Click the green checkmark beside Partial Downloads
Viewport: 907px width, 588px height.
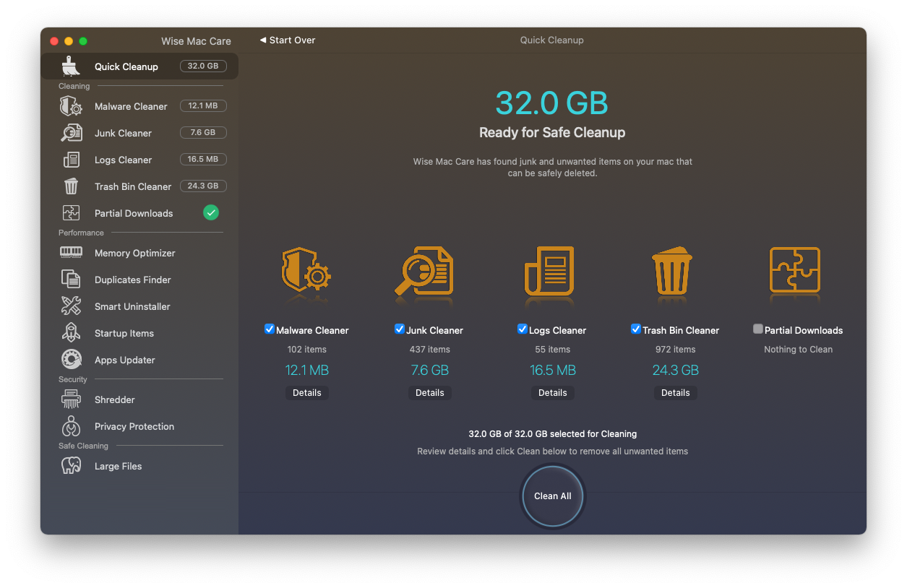click(x=211, y=212)
